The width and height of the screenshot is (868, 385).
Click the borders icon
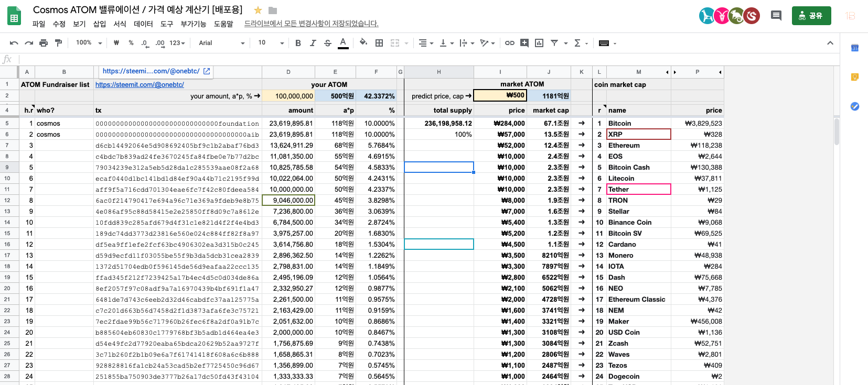pos(379,43)
